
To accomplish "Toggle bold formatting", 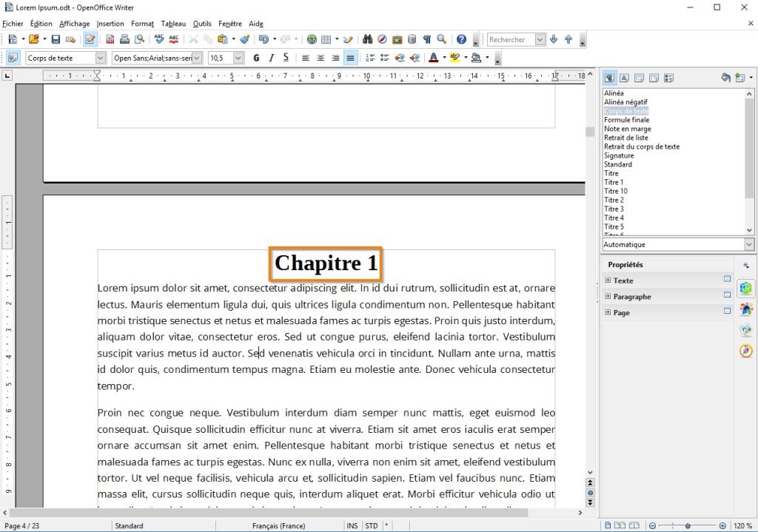I will 256,58.
